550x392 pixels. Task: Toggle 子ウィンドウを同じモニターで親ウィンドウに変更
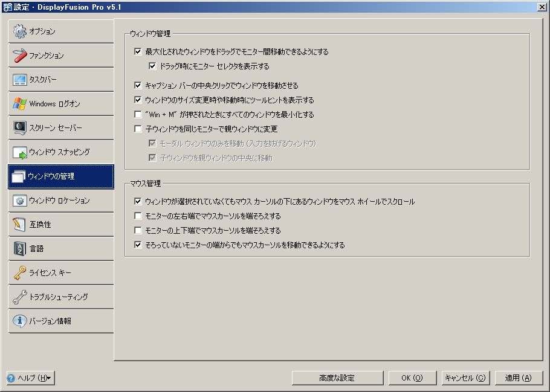coord(139,128)
